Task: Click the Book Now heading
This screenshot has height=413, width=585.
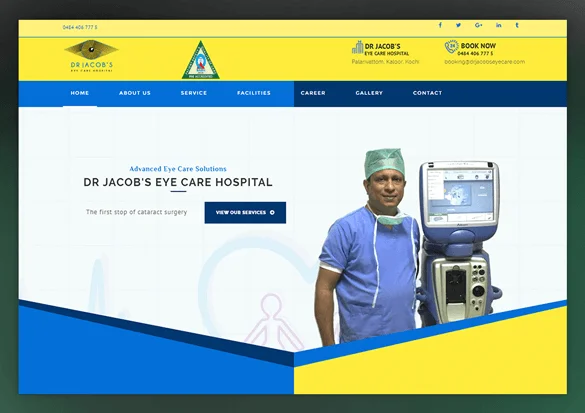Action: 478,46
